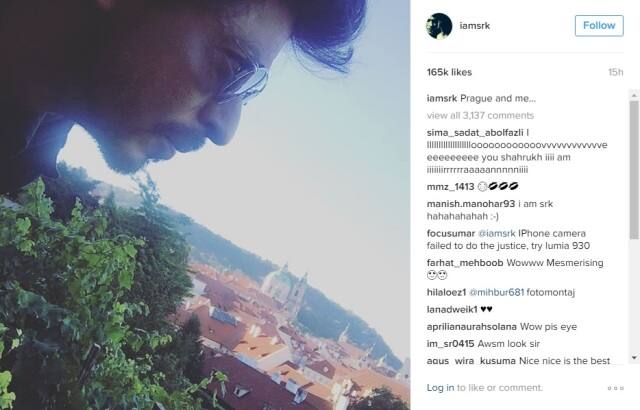
Task: Open the iamsrk username in the header
Action: pyautogui.click(x=475, y=26)
